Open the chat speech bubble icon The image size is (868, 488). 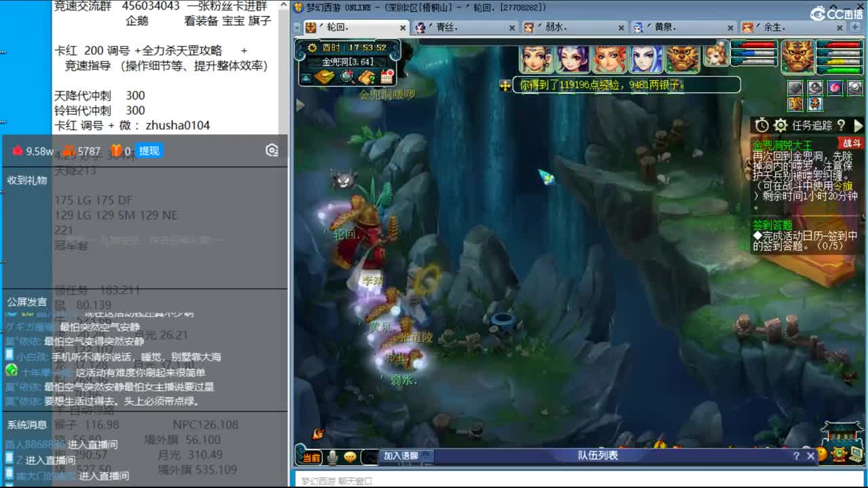coord(350,457)
